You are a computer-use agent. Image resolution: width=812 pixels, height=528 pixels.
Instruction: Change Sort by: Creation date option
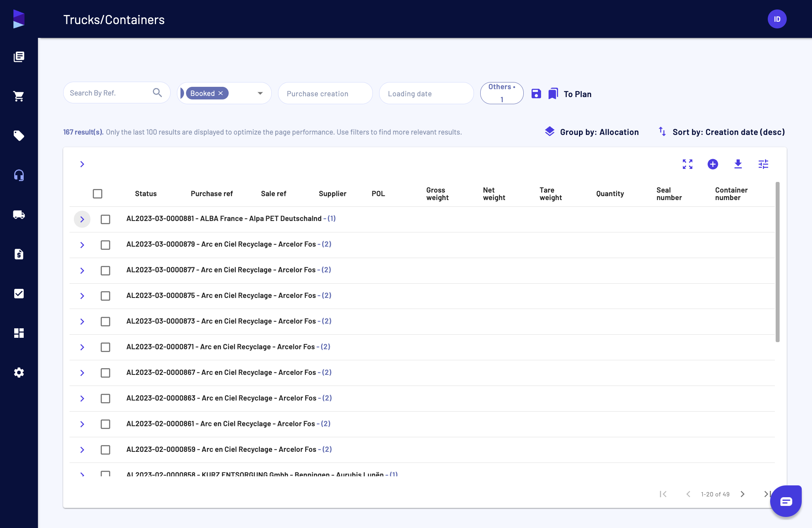(722, 132)
